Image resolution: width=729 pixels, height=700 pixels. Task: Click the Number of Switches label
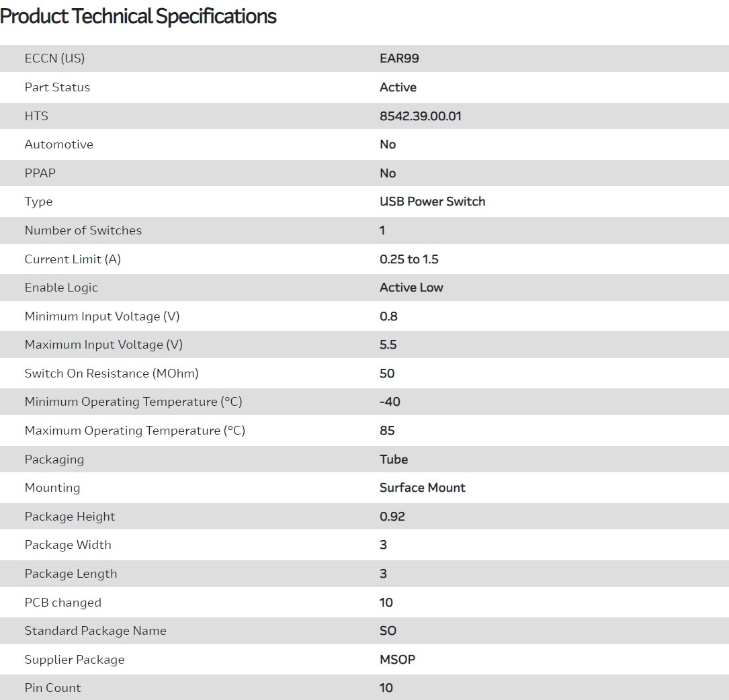[83, 230]
